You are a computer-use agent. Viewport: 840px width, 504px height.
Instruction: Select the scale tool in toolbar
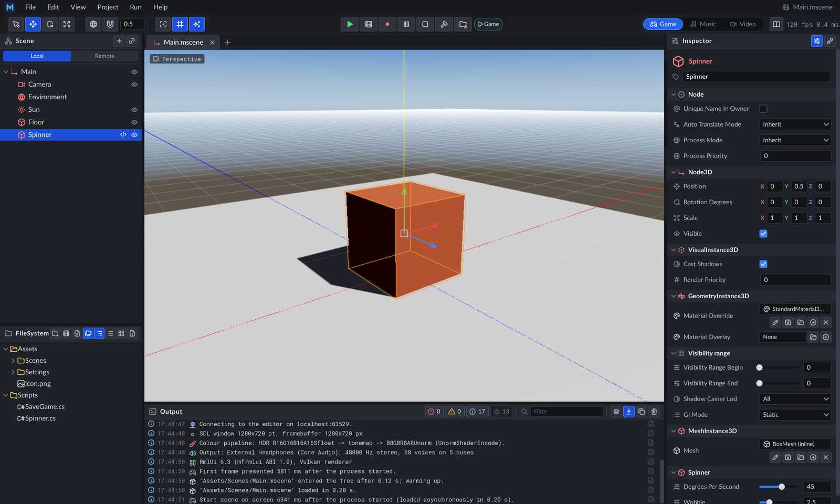67,24
